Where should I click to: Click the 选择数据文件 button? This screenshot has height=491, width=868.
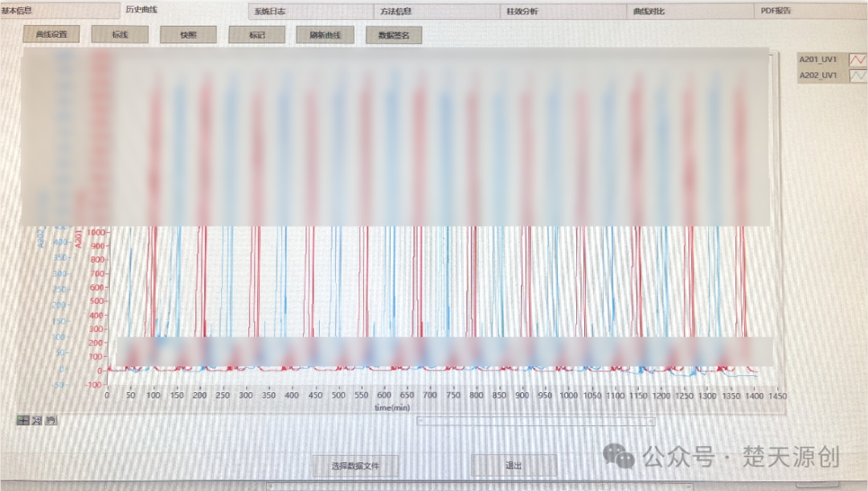(355, 465)
